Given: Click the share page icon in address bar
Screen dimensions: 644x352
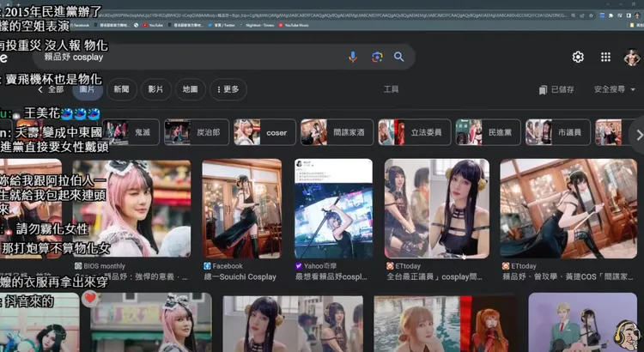Looking at the screenshot, I should (582, 15).
